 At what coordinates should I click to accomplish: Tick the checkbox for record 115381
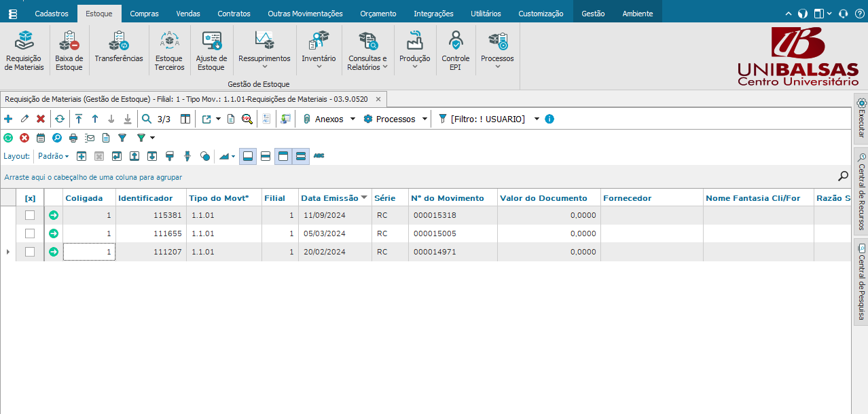pos(30,215)
